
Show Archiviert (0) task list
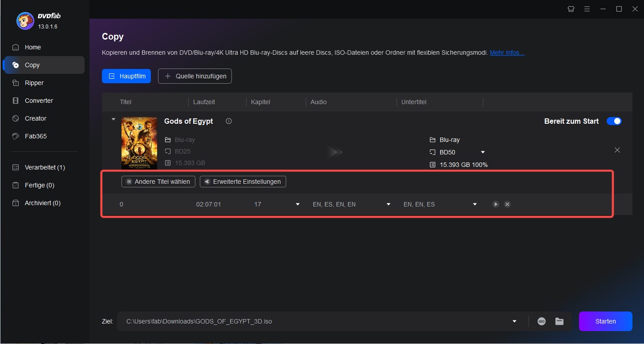coord(43,203)
